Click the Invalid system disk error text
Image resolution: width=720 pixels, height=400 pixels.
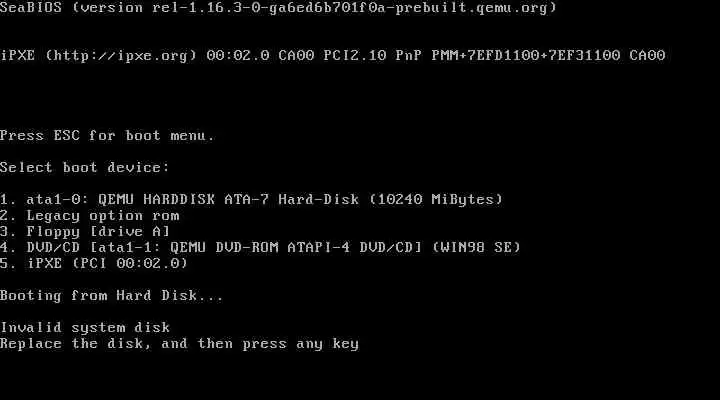point(85,328)
